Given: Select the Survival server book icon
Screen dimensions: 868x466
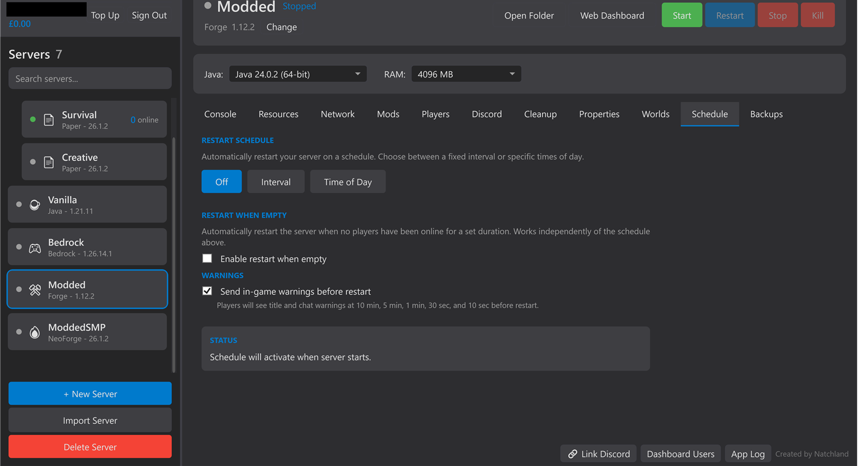Looking at the screenshot, I should [x=49, y=119].
